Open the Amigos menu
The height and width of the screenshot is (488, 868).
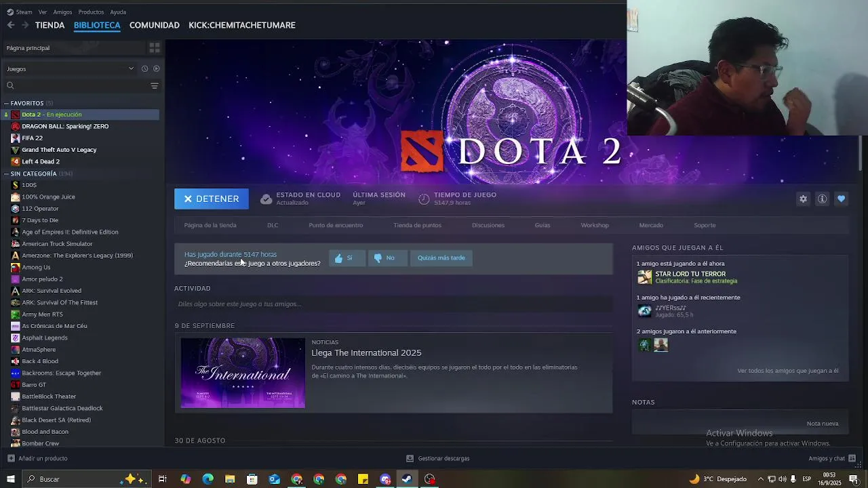pyautogui.click(x=62, y=12)
